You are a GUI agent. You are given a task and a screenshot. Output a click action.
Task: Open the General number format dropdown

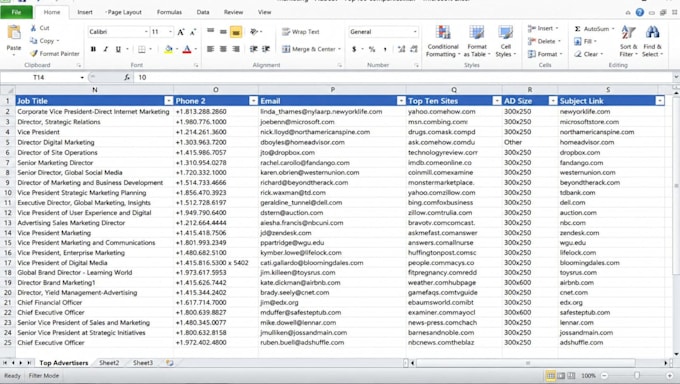click(415, 32)
